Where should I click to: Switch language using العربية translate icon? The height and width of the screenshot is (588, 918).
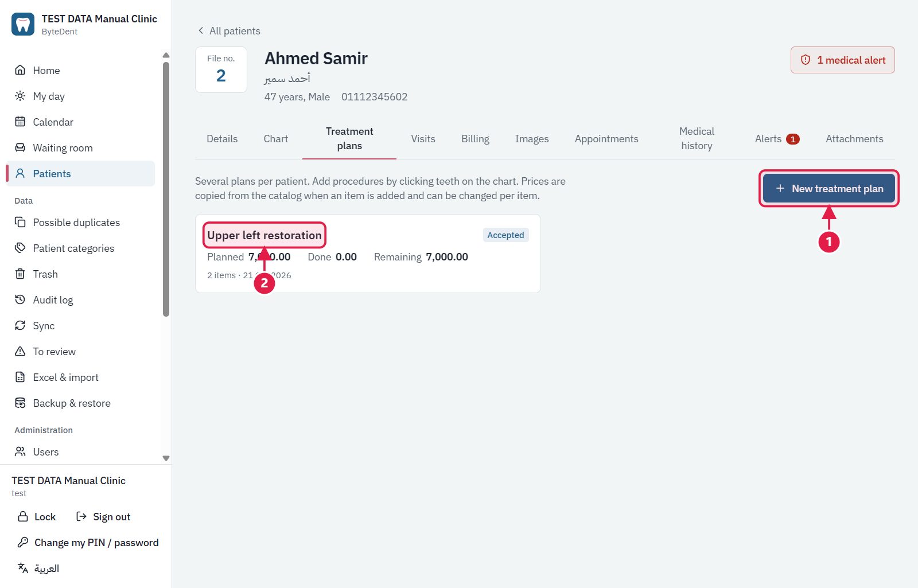click(x=23, y=568)
